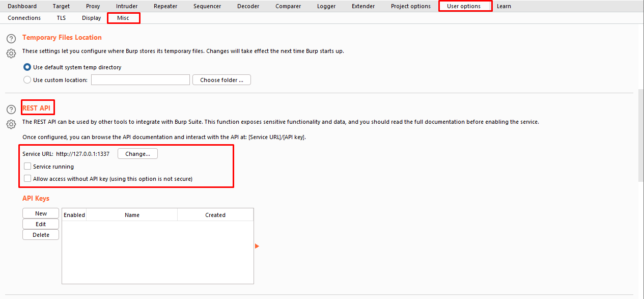Click the custom location path field

click(141, 79)
